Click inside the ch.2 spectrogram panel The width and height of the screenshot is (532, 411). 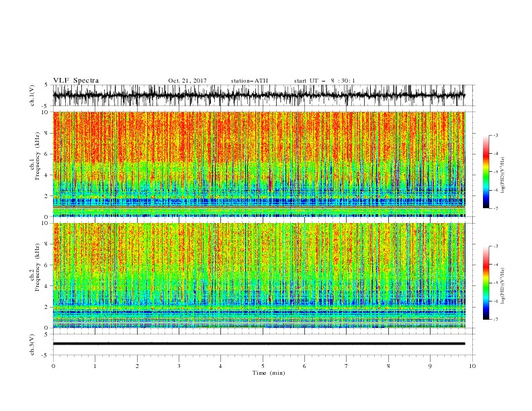(x=259, y=275)
